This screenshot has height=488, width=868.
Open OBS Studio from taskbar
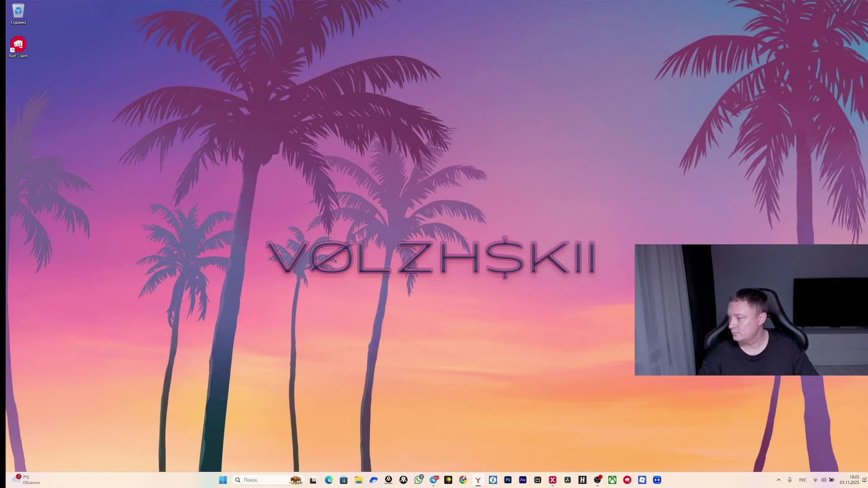click(597, 480)
